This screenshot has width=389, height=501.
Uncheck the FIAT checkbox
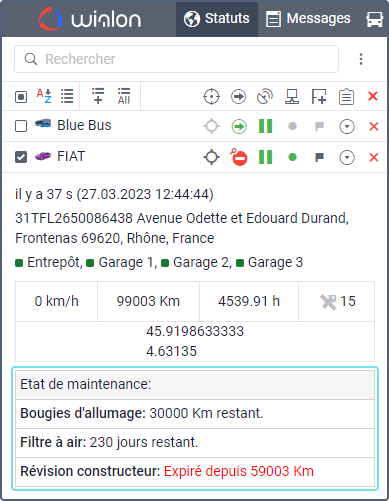pyautogui.click(x=21, y=157)
